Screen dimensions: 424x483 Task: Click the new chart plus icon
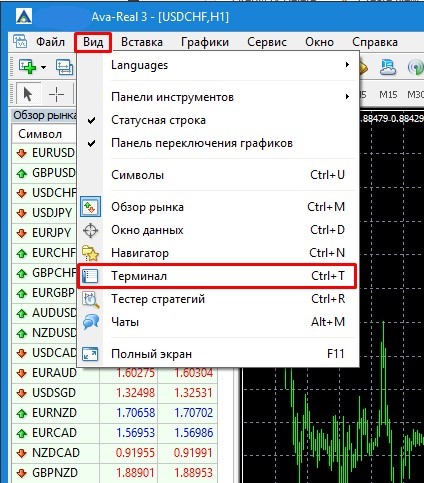[x=27, y=66]
